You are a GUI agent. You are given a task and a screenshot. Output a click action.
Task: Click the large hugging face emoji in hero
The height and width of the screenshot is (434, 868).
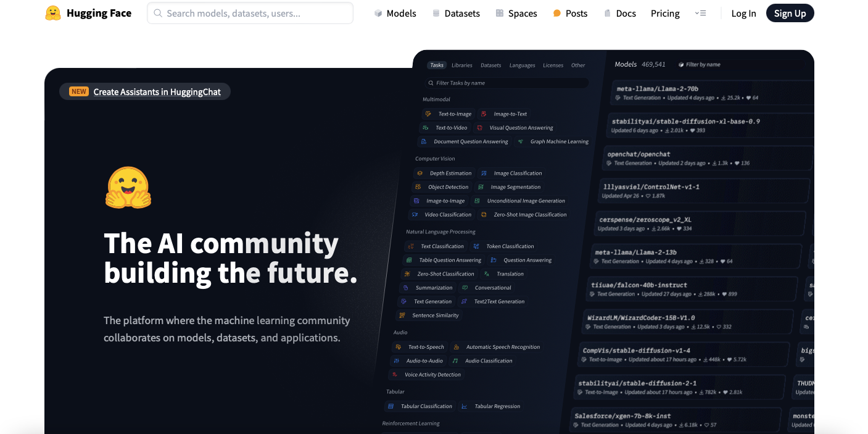pyautogui.click(x=128, y=188)
